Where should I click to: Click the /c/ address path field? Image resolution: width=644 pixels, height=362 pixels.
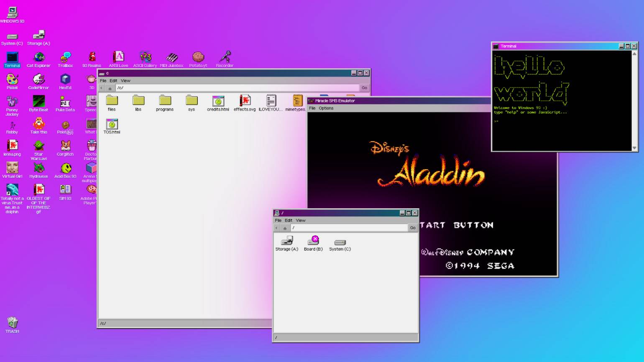click(x=234, y=88)
